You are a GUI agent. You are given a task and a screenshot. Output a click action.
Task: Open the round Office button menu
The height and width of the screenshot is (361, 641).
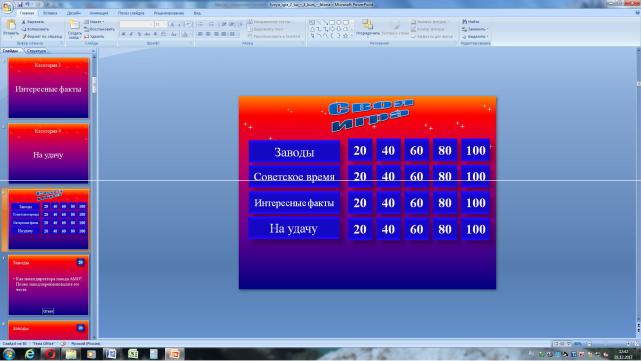(7, 7)
